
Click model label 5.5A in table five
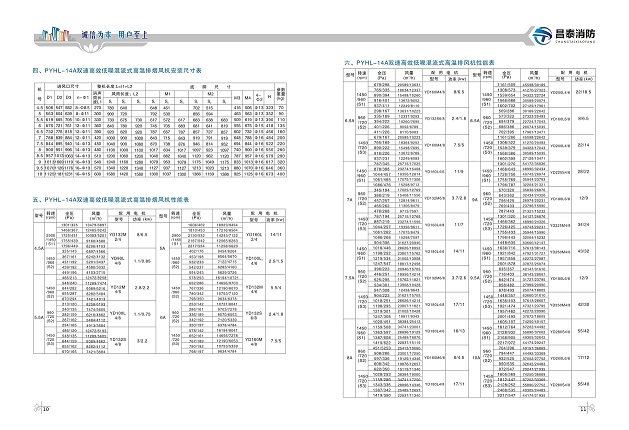pos(39,317)
